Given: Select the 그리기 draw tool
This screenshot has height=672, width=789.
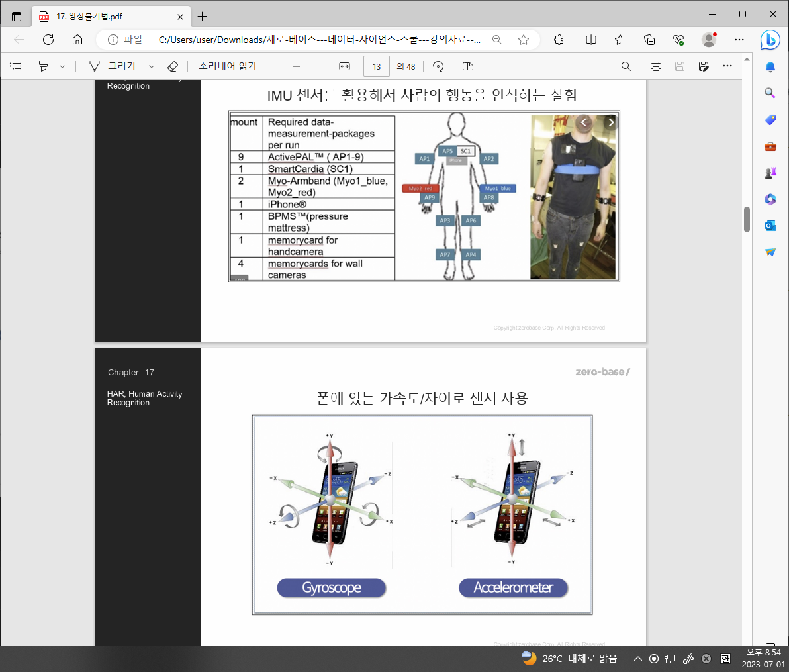Looking at the screenshot, I should (113, 66).
